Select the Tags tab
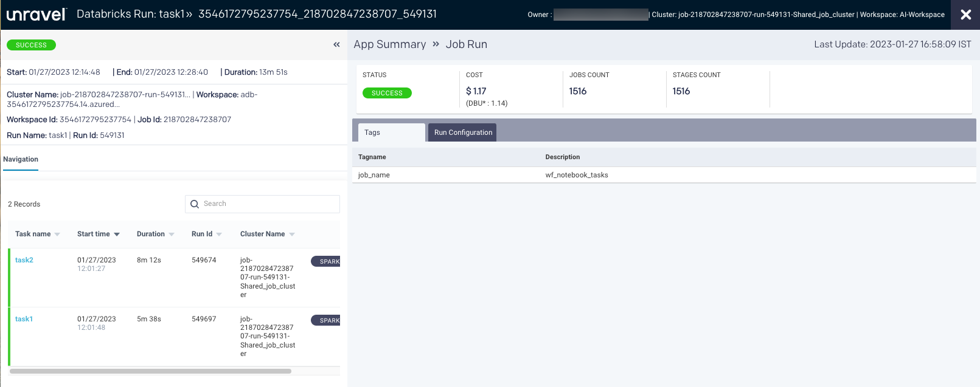The width and height of the screenshot is (980, 387). [x=372, y=132]
